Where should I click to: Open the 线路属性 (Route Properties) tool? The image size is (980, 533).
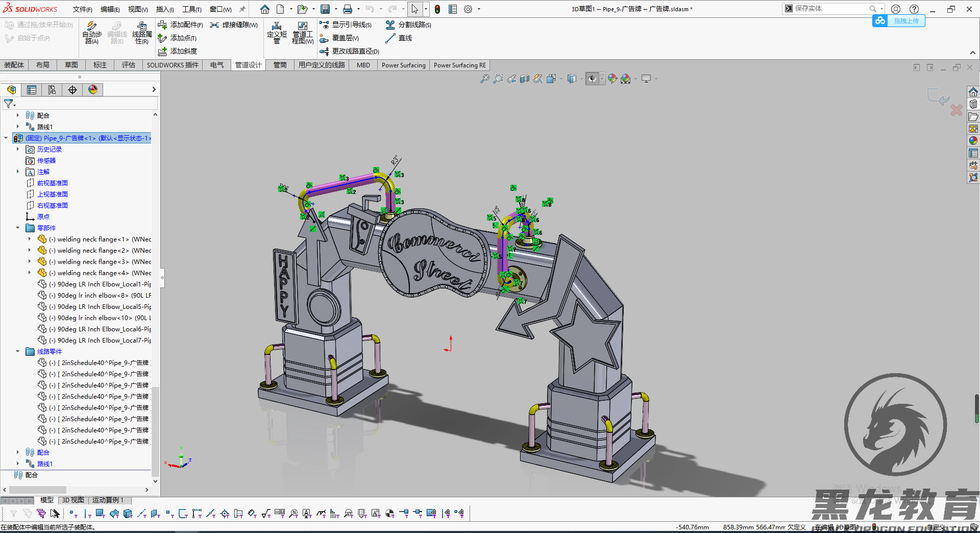pos(142,32)
